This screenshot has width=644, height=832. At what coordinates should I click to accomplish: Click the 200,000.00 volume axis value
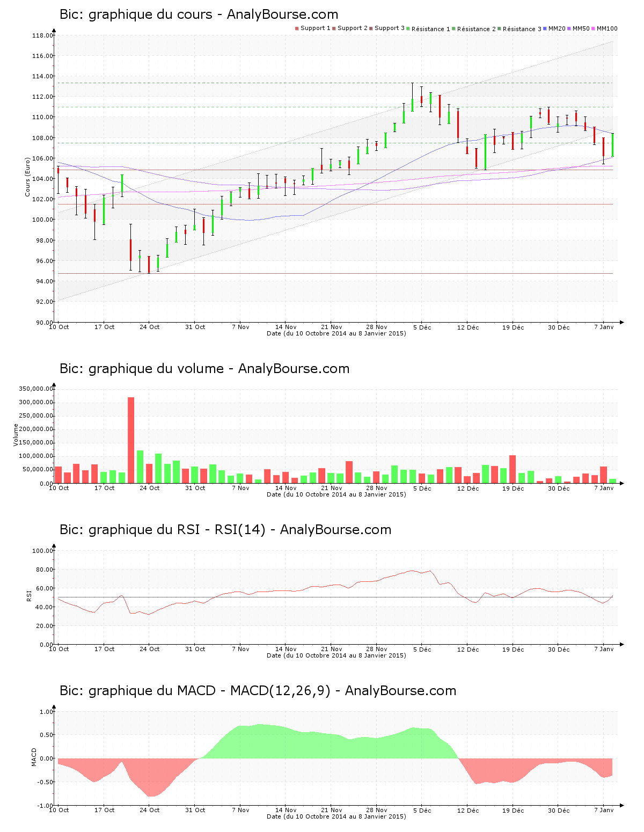pos(36,429)
